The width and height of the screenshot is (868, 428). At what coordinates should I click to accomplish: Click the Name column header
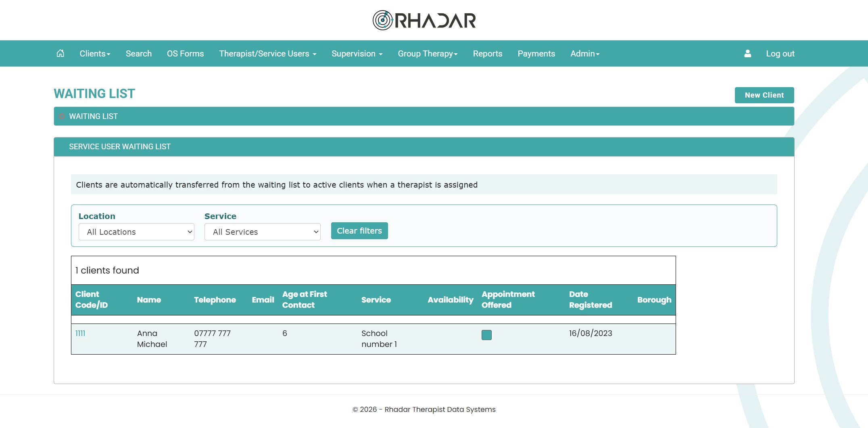[149, 300]
